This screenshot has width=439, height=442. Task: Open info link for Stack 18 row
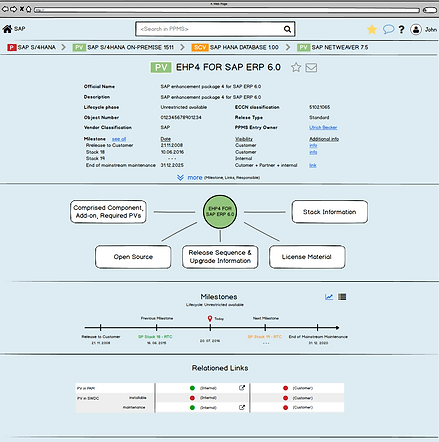point(313,152)
